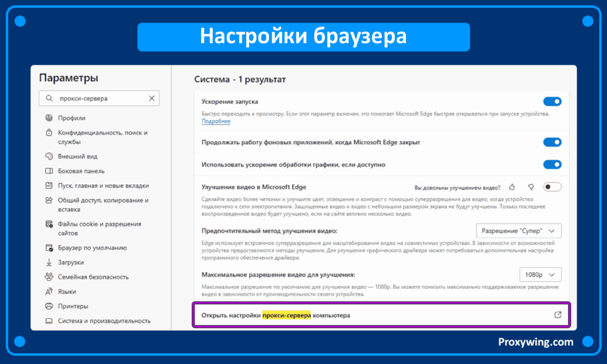Select Система и производительность
This screenshot has width=607, height=364.
click(104, 321)
